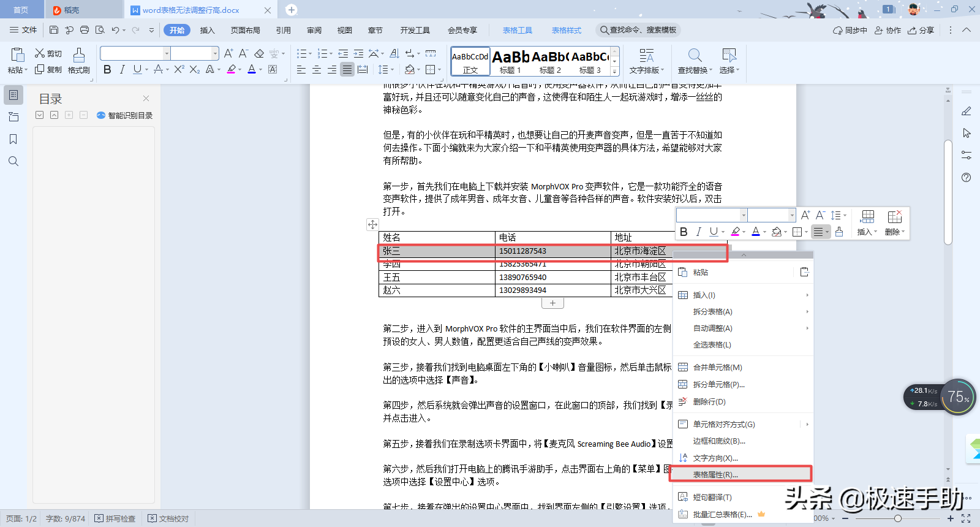Open the 选择 dropdown in ribbon
The width and height of the screenshot is (980, 527).
(729, 70)
